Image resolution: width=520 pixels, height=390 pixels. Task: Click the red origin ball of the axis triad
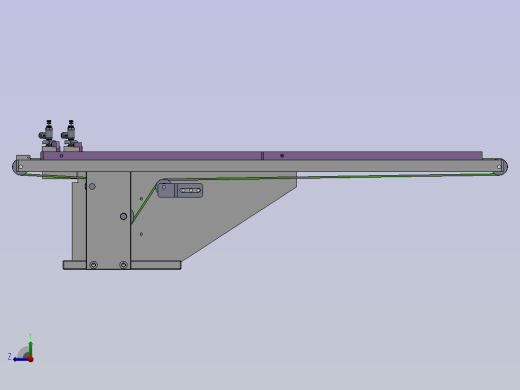coord(31,359)
